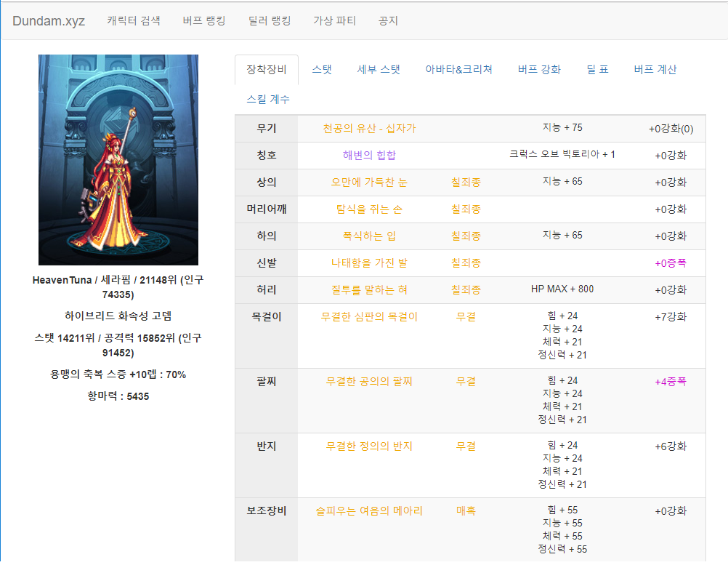Click 크럭스 오브 빅토리아 + 1 text
The image size is (728, 573).
[x=562, y=154]
